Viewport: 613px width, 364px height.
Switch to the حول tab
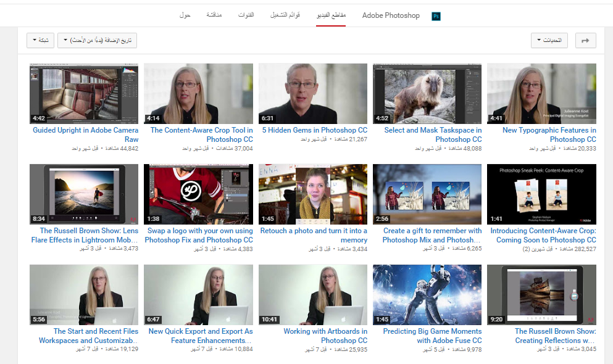(x=185, y=15)
